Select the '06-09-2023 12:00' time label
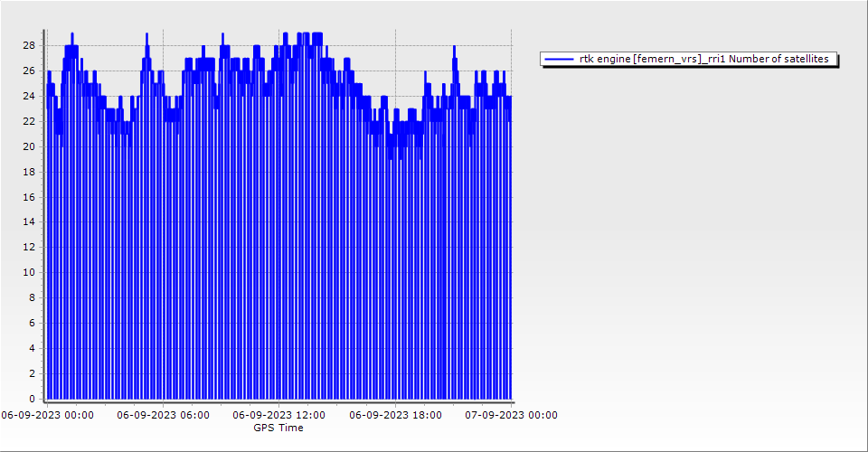 tap(279, 416)
